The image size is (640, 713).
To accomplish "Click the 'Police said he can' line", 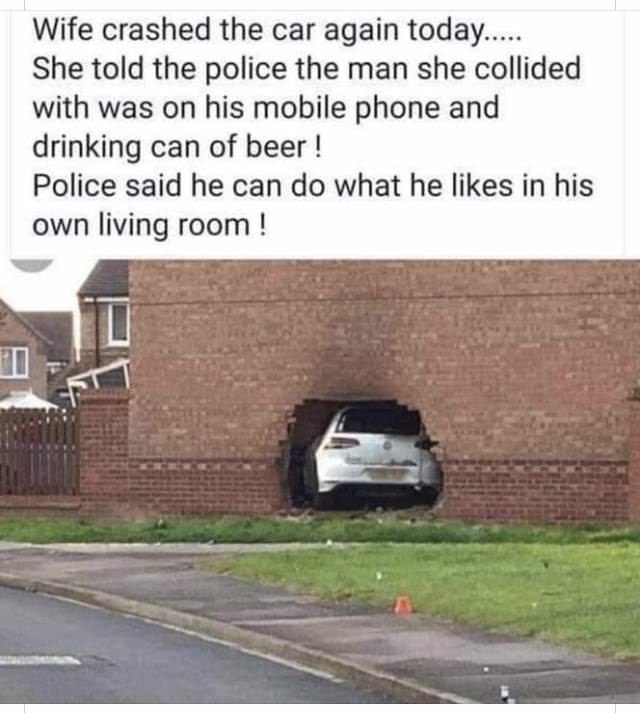I will tap(313, 186).
